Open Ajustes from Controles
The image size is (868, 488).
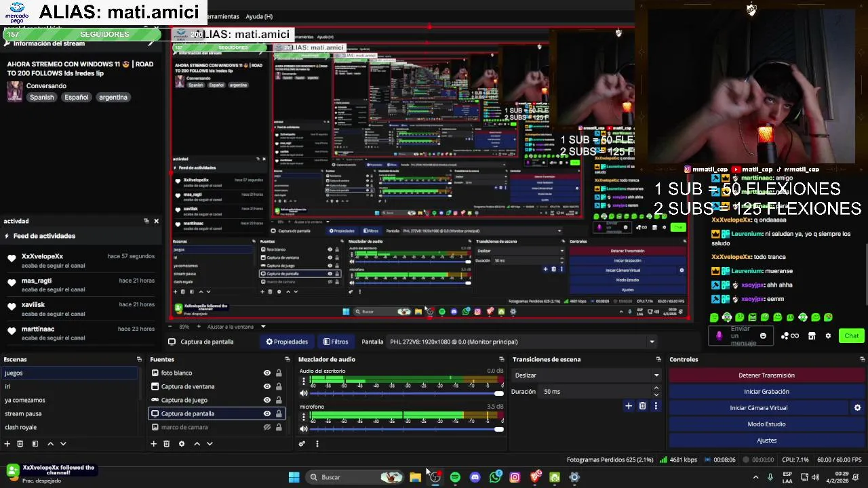(x=766, y=441)
